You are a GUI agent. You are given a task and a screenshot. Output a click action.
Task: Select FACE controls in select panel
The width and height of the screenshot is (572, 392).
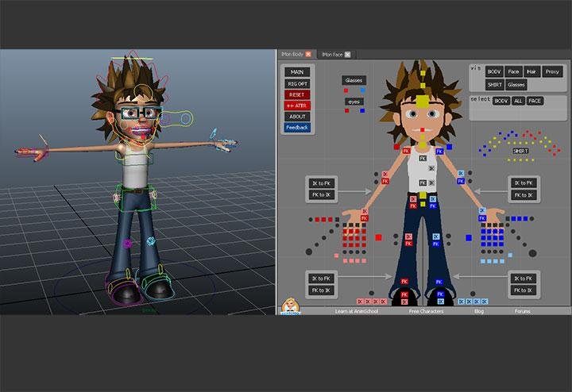[535, 101]
